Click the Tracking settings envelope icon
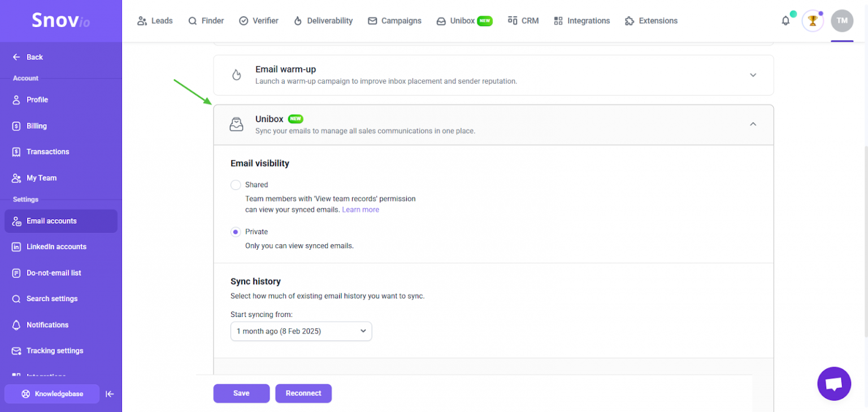This screenshot has height=412, width=868. [x=16, y=351]
